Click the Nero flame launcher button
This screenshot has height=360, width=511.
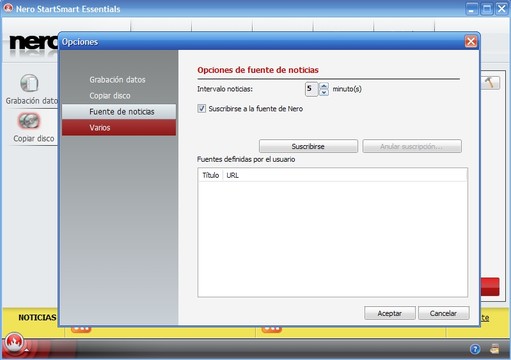click(14, 342)
